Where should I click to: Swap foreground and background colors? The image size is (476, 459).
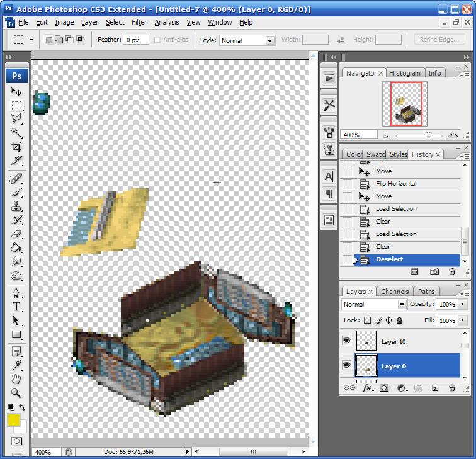22,407
